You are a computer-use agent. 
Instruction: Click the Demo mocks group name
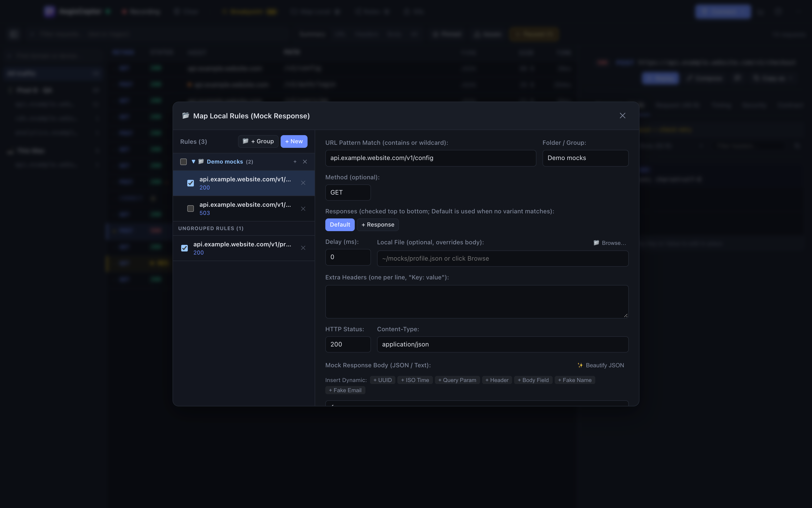click(225, 162)
